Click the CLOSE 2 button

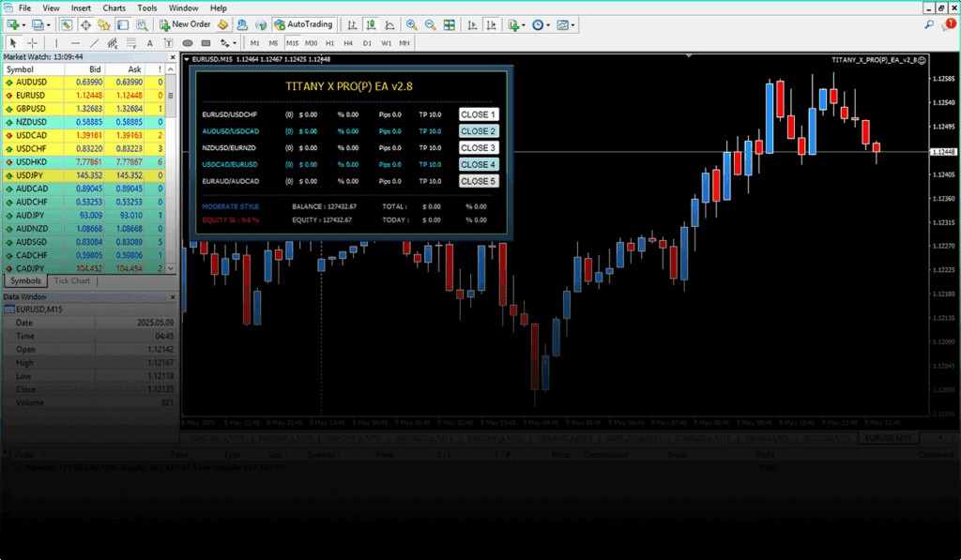click(x=478, y=131)
